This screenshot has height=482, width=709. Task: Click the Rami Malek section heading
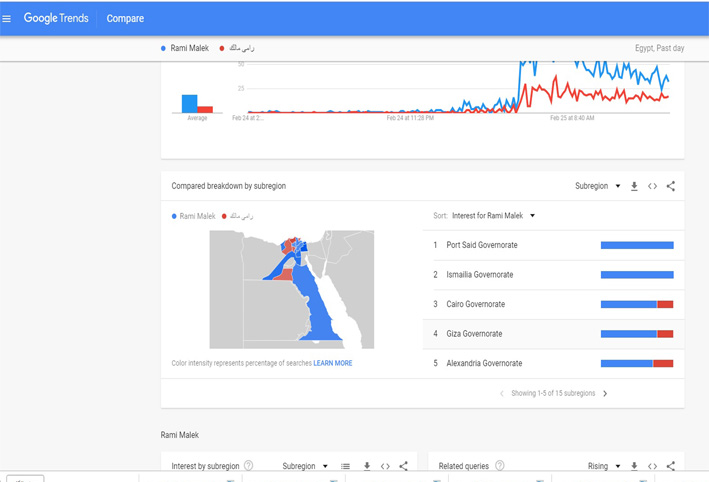click(x=180, y=435)
